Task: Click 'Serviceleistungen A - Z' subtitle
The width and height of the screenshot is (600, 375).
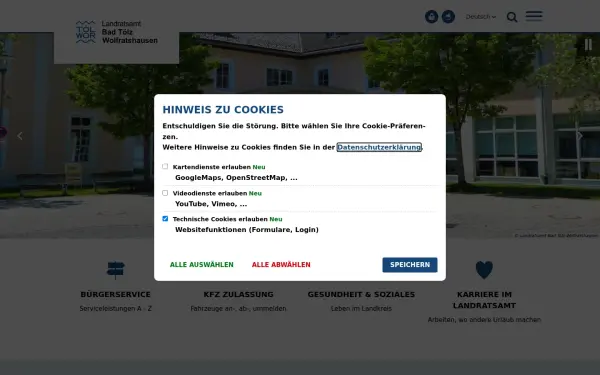Action: 116,308
